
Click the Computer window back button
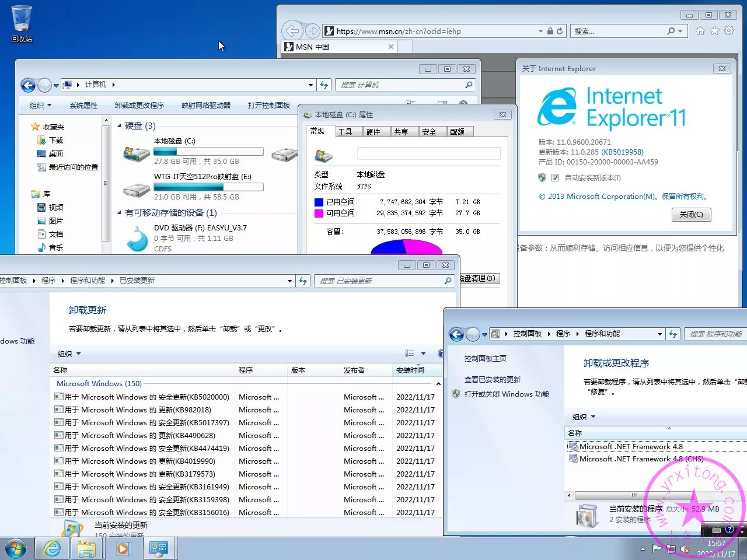(28, 85)
